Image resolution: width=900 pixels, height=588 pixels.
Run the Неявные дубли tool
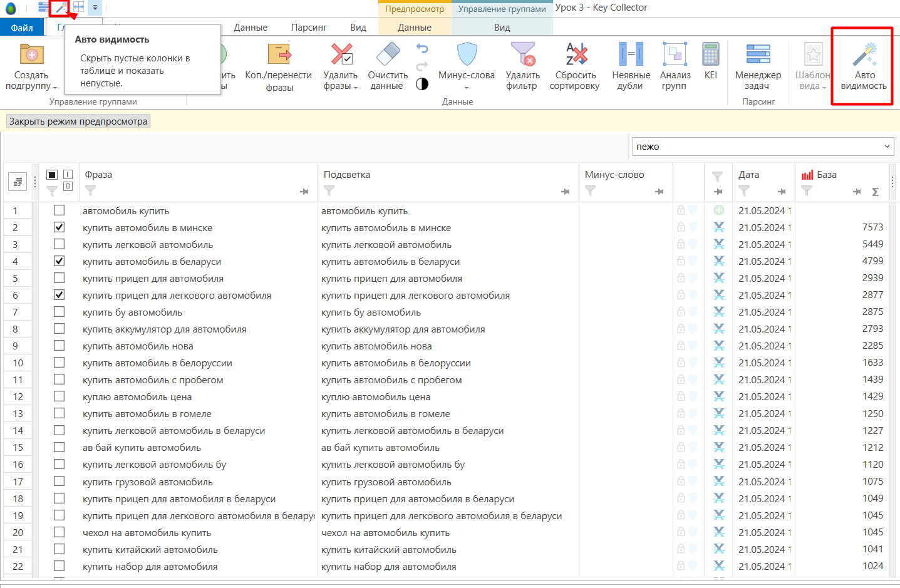point(631,54)
